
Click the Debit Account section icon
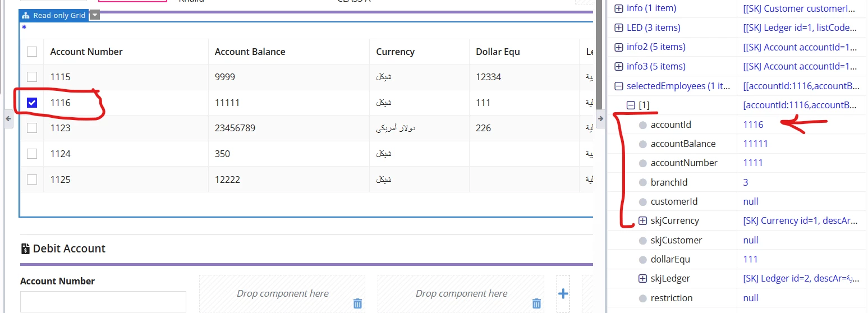click(25, 248)
